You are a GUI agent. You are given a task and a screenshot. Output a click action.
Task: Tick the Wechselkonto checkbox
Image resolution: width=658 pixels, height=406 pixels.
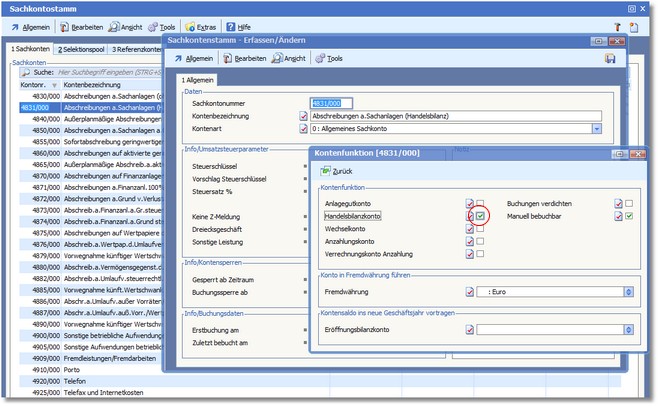[x=480, y=229]
